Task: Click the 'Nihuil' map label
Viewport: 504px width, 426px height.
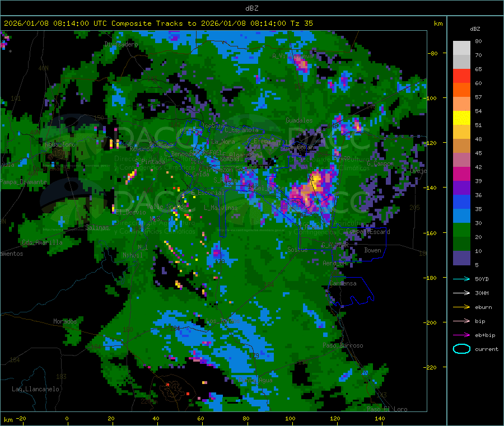Action: coord(133,255)
